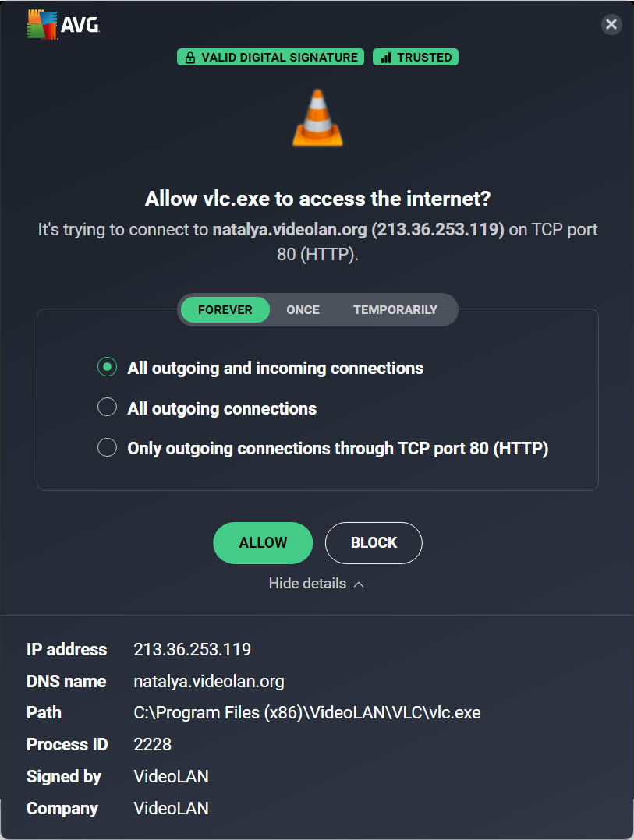Click the padlock icon on the signature badge

190,58
